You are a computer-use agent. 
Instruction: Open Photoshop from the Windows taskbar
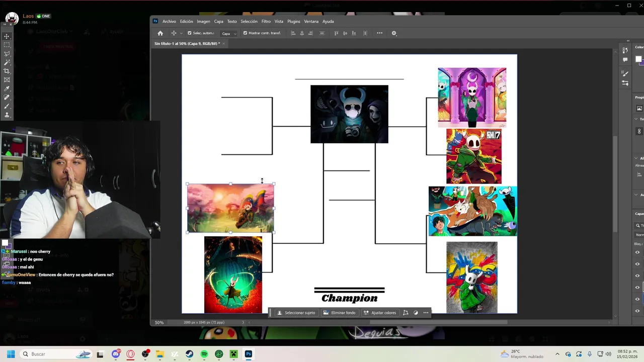(248, 354)
